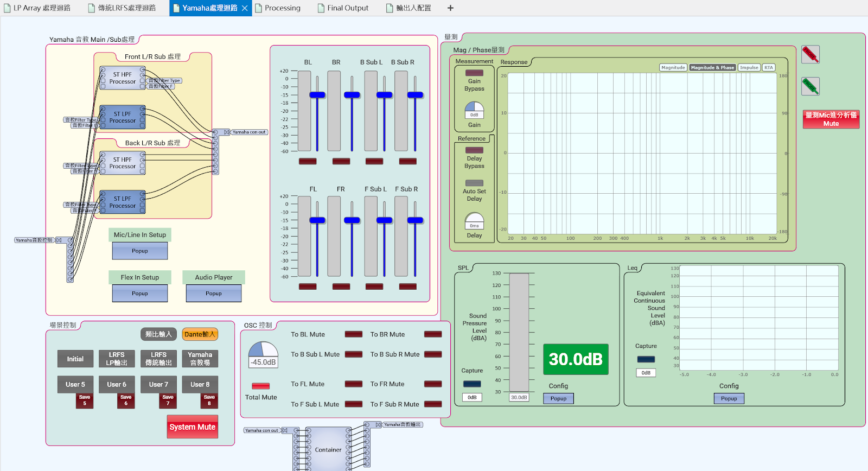
Task: Toggle the F Sub R mute under fader
Action: click(408, 287)
